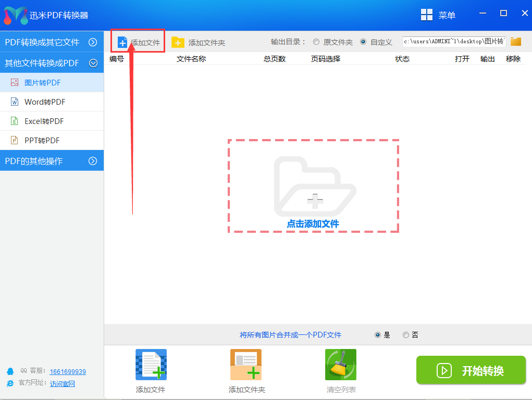
Task: Click the yellow Add Folder toolbar icon
Action: [178, 42]
